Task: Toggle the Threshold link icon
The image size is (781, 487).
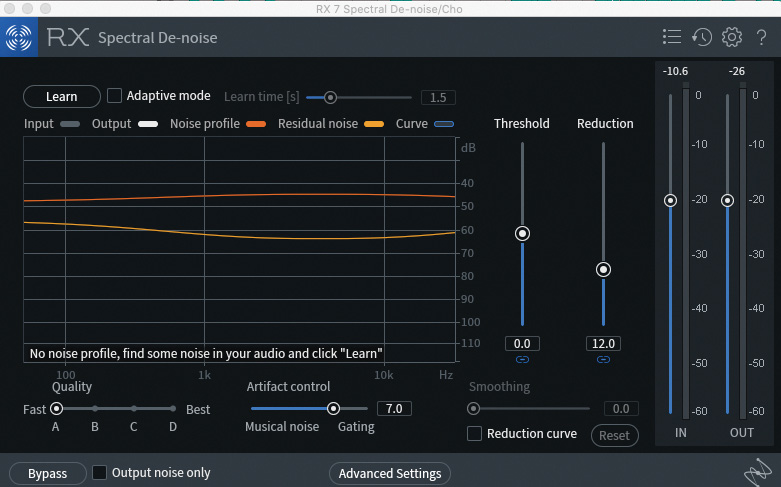Action: tap(522, 360)
